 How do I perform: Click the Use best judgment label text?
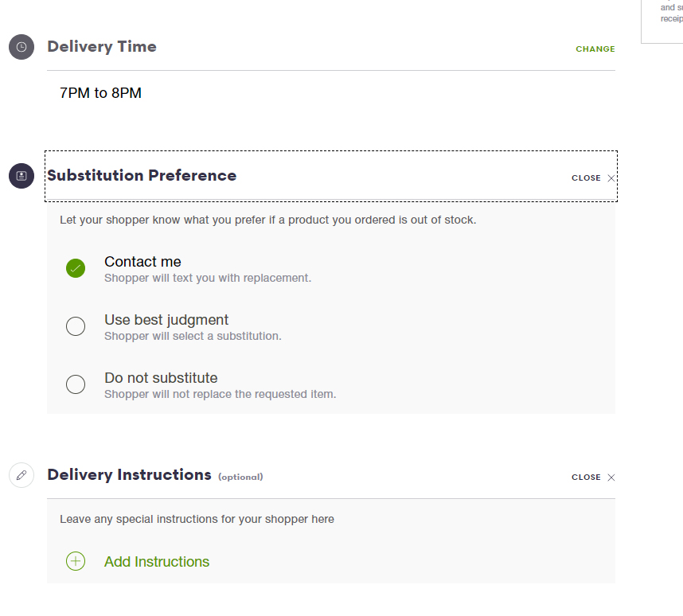tap(166, 320)
